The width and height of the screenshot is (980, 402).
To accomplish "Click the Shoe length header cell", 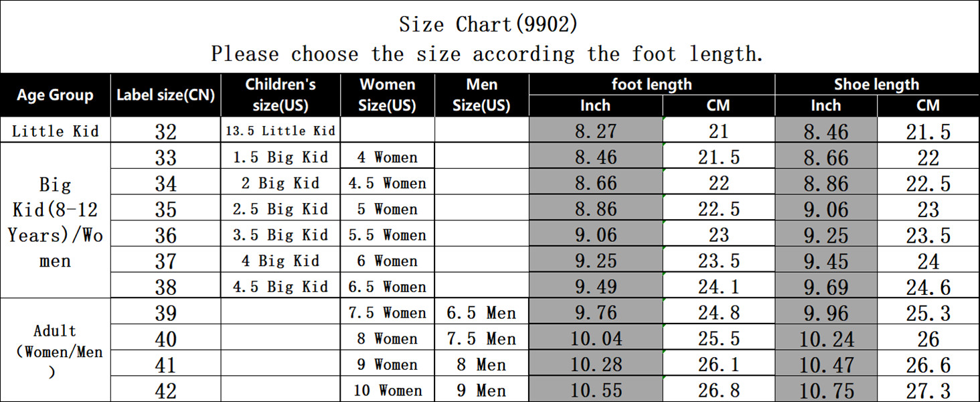I will pos(877,84).
